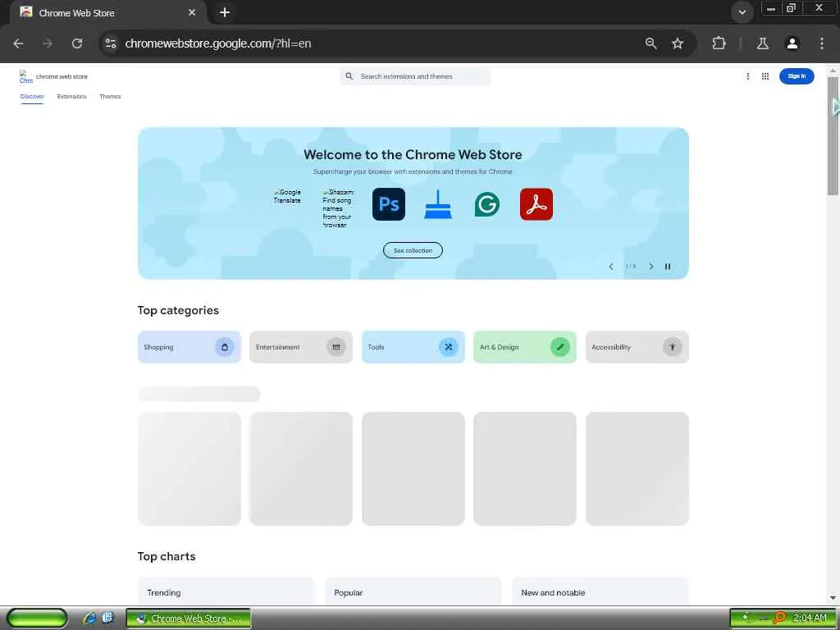
Task: Open the Accessibility category
Action: point(637,347)
